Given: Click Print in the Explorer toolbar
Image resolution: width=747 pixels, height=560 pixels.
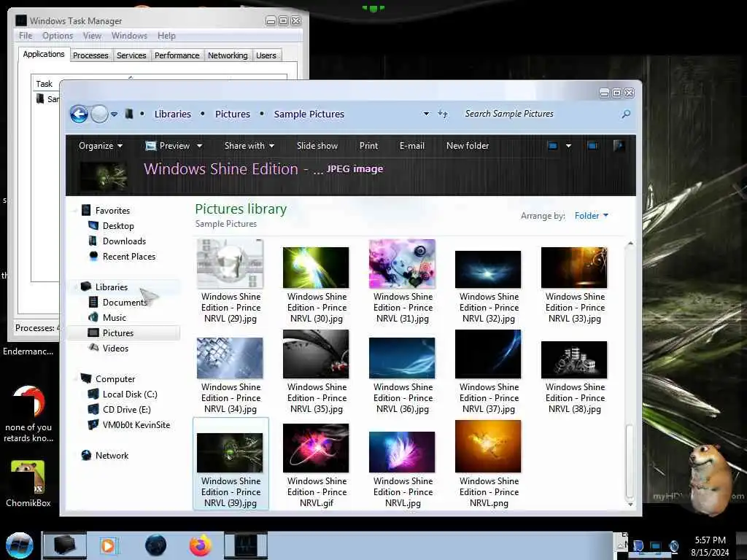Looking at the screenshot, I should coord(368,146).
